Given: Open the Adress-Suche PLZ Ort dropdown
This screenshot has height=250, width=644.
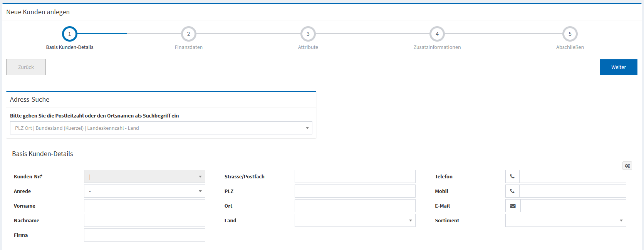Looking at the screenshot, I should [x=161, y=128].
